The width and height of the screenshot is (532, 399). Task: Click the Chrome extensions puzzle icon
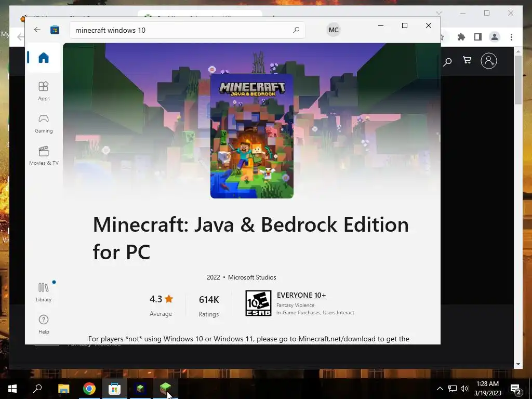tap(461, 37)
